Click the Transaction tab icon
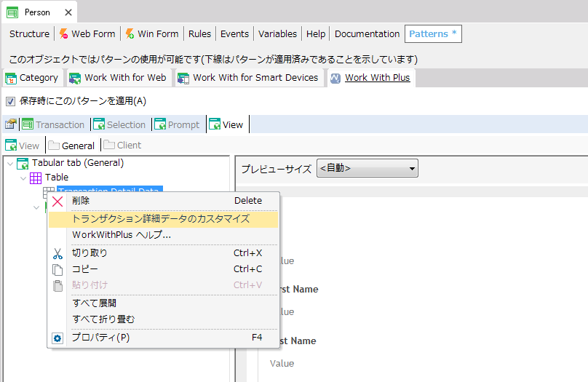This screenshot has width=588, height=382. pyautogui.click(x=28, y=124)
